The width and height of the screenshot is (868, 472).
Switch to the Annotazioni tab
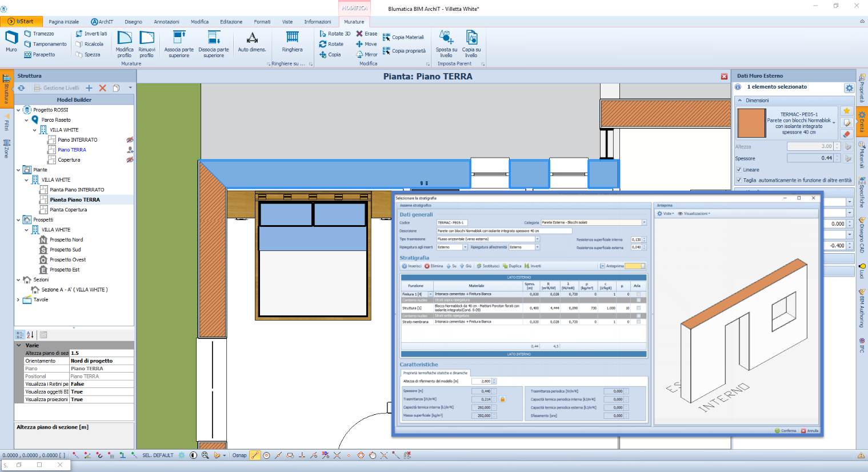tap(166, 22)
